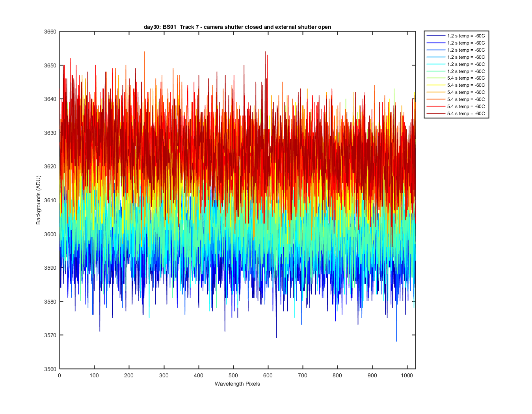Click the plot title "day30: BS01 Track 7"
This screenshot has width=532, height=414.
tap(171, 27)
